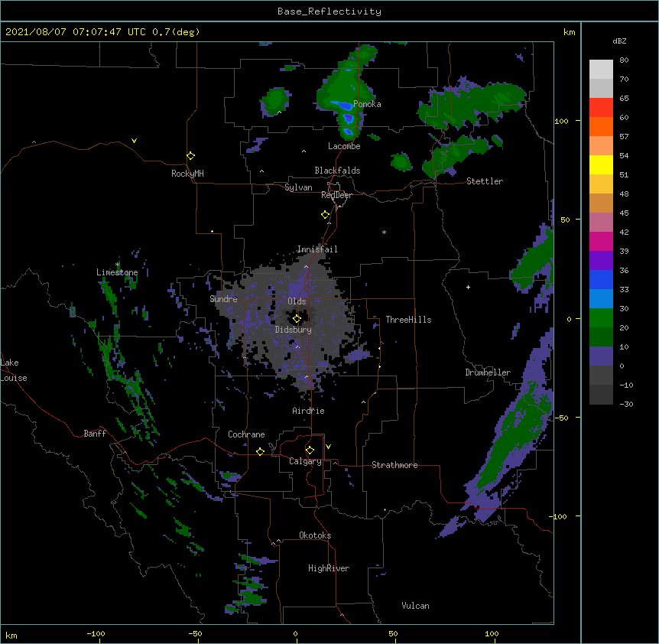Click the Stettler town label
The height and width of the screenshot is (644, 659).
[485, 181]
